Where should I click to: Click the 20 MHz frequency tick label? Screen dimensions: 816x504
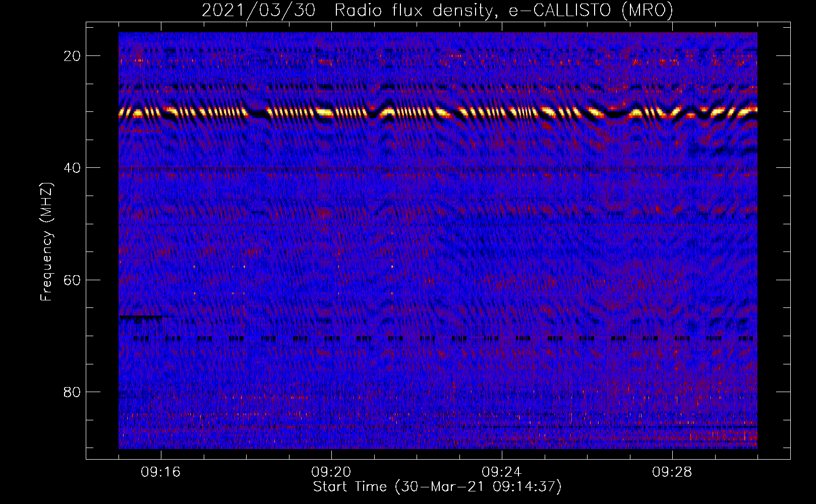72,56
